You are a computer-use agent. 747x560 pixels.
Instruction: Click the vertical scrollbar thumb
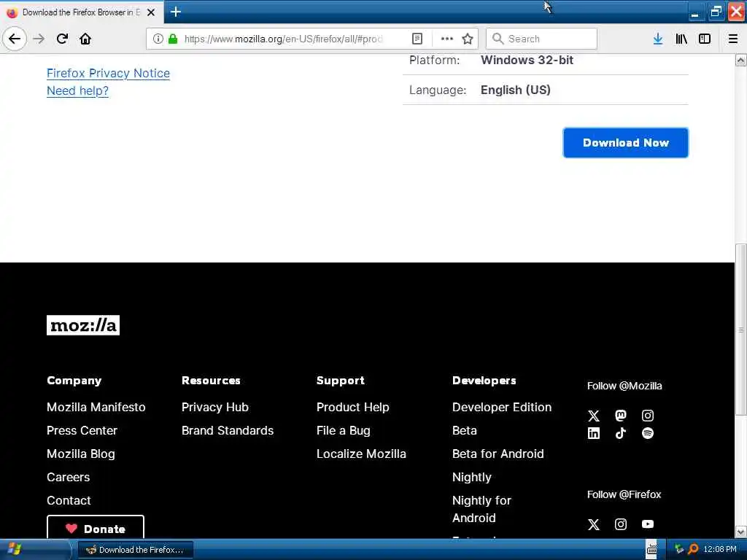click(x=741, y=330)
